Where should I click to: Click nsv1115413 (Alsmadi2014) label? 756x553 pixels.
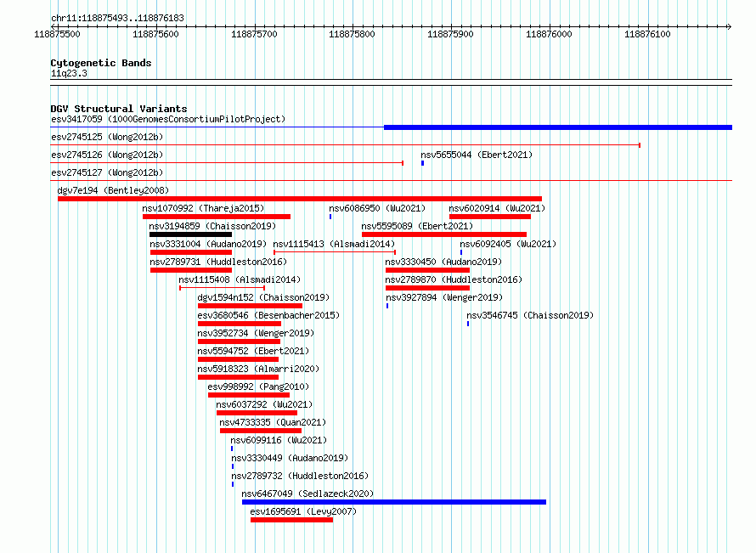coord(334,244)
